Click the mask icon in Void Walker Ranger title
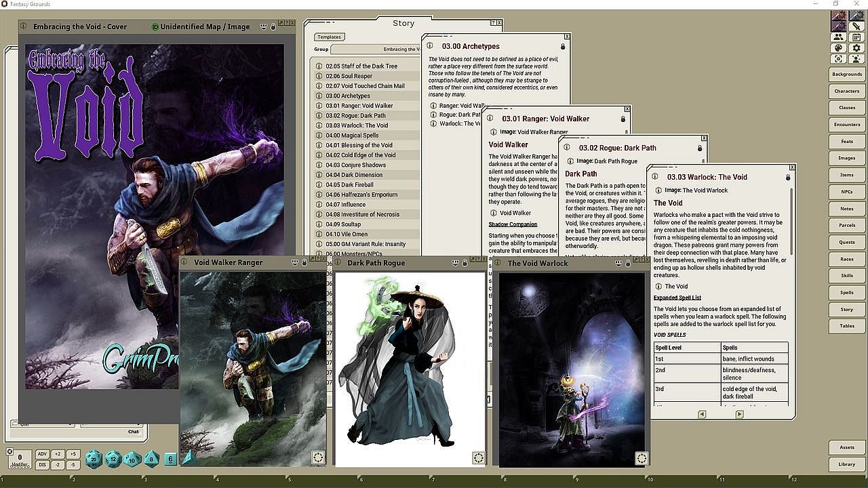 click(295, 262)
